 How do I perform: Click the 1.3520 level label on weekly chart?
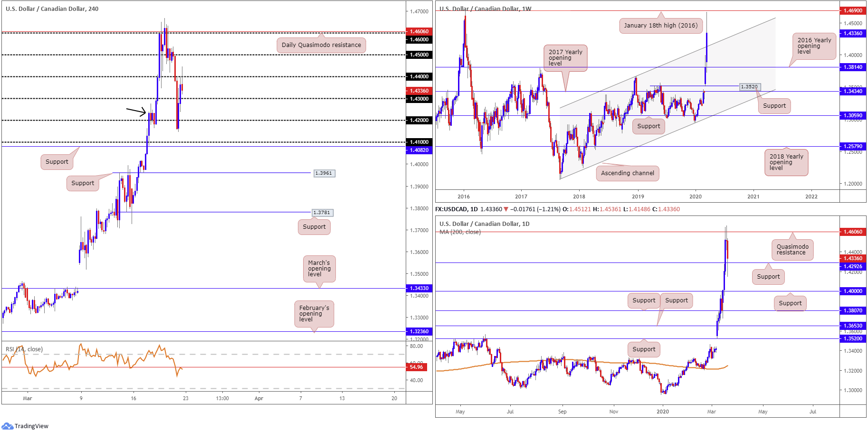coord(750,87)
